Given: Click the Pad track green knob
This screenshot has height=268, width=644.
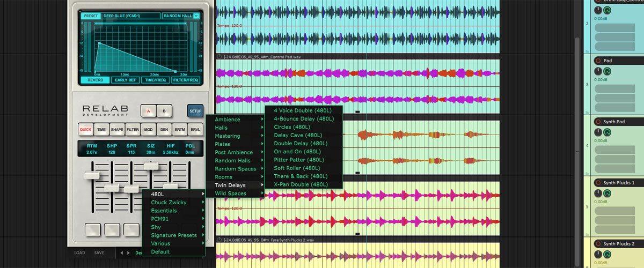Looking at the screenshot, I should click(x=607, y=71).
